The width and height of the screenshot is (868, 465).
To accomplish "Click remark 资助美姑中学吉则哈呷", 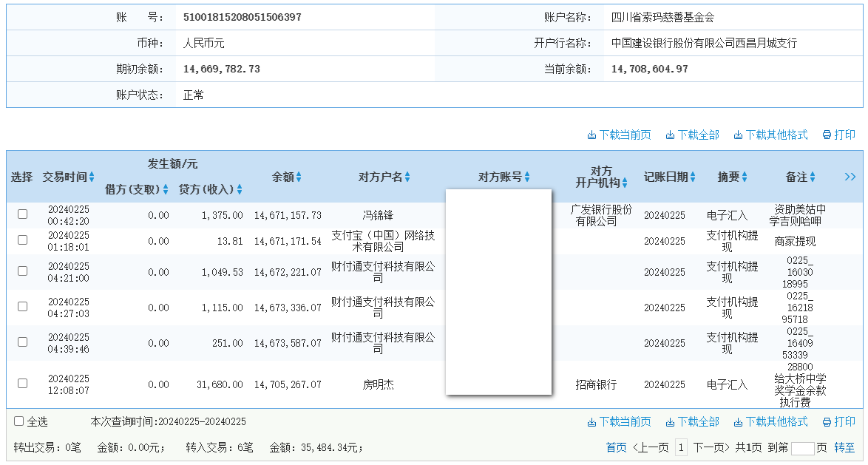I will (x=797, y=215).
